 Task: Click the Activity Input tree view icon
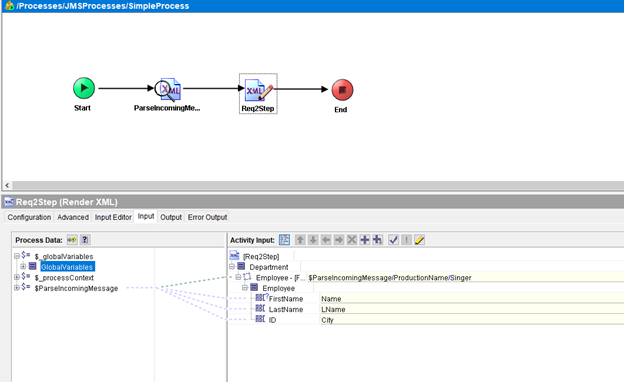pos(285,240)
